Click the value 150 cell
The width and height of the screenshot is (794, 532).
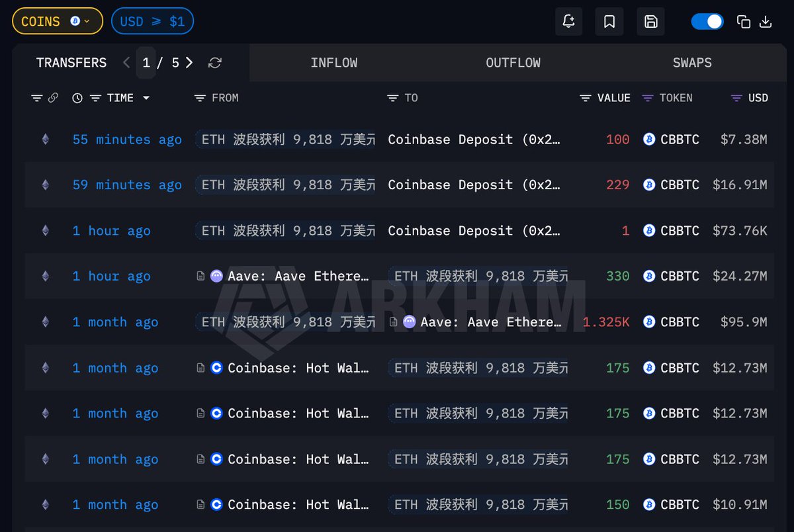(x=618, y=505)
